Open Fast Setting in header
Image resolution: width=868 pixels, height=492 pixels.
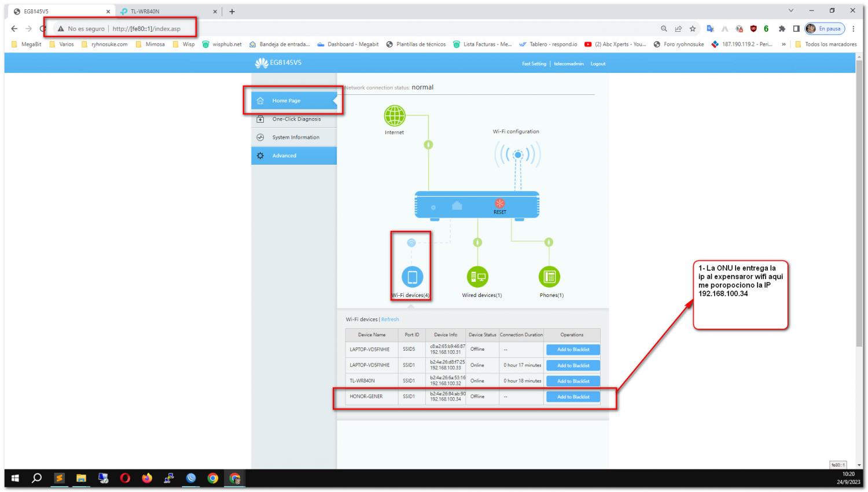[x=534, y=64]
